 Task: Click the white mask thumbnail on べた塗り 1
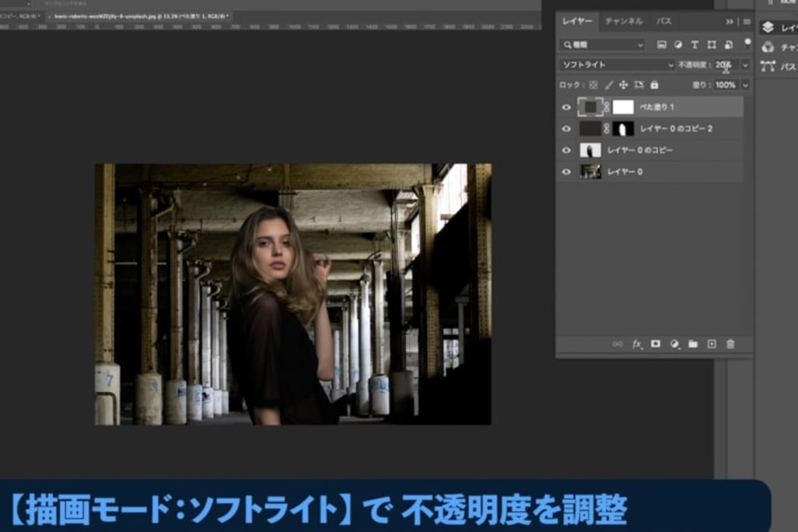pos(623,107)
